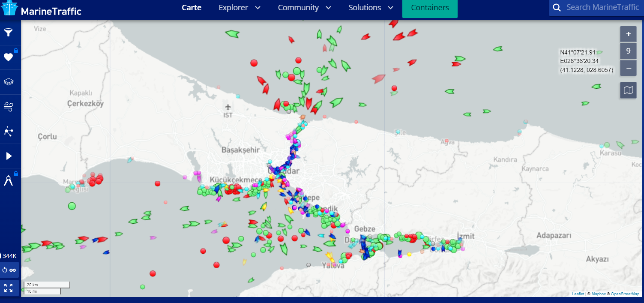Click the IST airport marker
The width and height of the screenshot is (644, 303).
pos(228,111)
